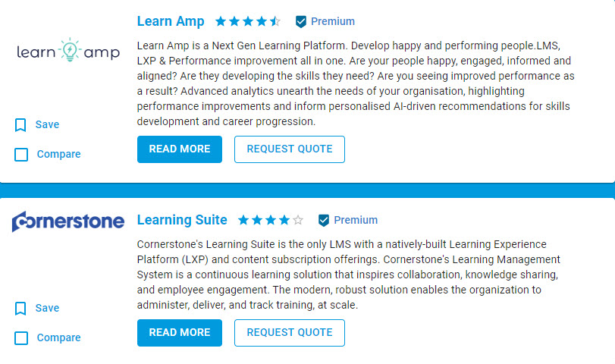Tick the Compare checkbox for Learning Suite
Image resolution: width=615 pixels, height=364 pixels.
click(21, 338)
